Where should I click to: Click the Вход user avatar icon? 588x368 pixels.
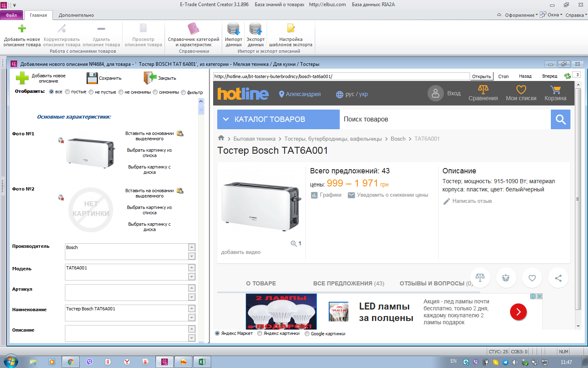(x=436, y=93)
